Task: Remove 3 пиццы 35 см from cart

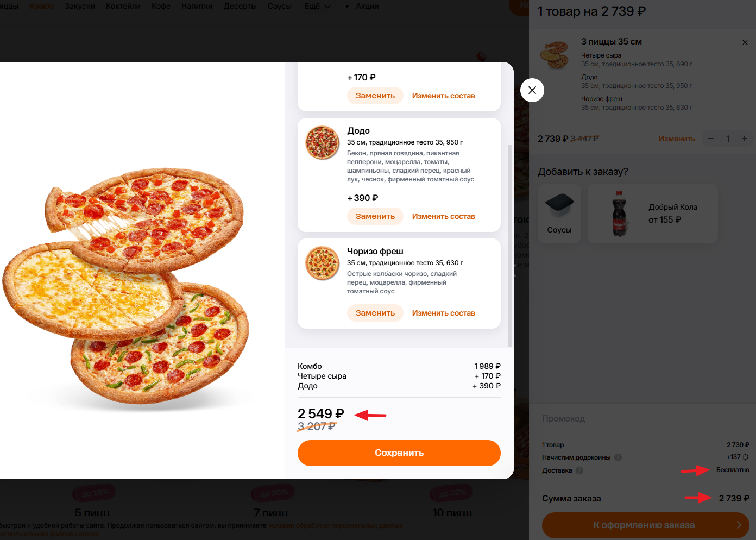Action: click(x=745, y=42)
